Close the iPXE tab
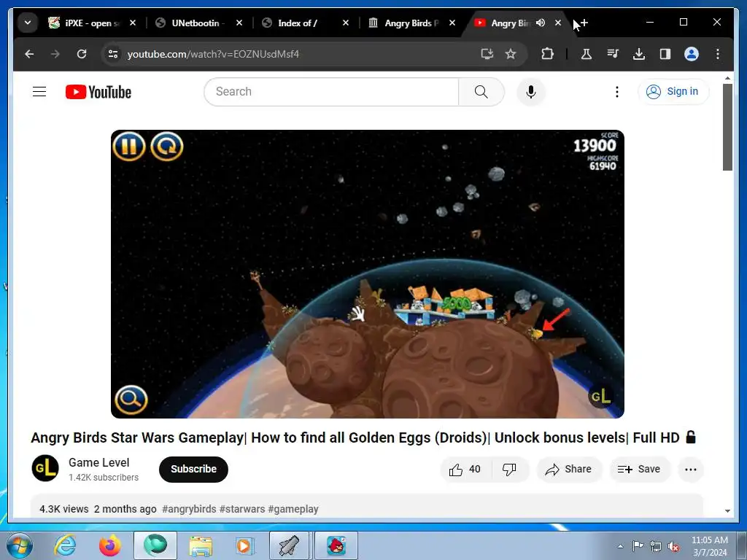The width and height of the screenshot is (747, 560). [x=133, y=23]
